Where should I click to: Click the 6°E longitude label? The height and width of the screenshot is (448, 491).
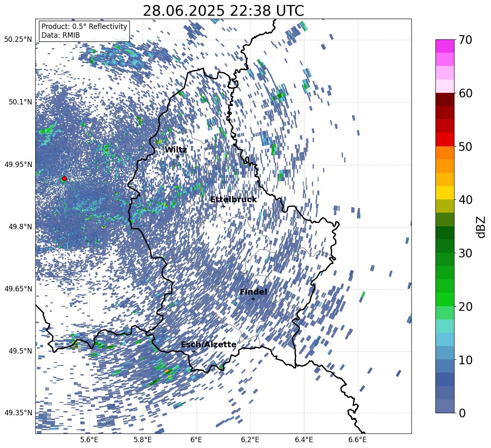[x=196, y=440]
